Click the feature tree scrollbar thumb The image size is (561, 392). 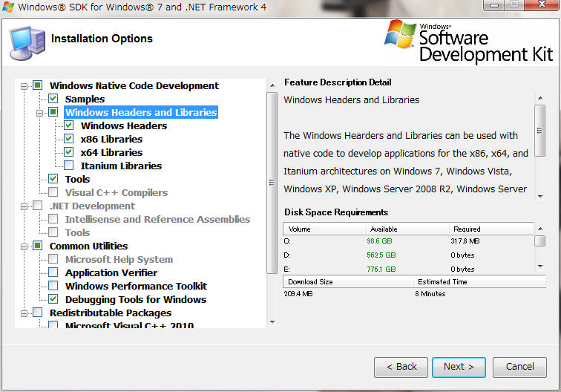click(272, 183)
